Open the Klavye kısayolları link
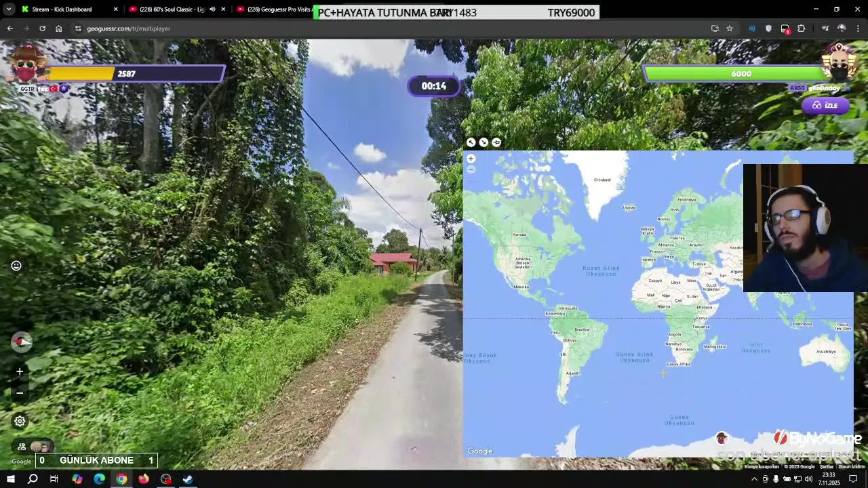This screenshot has height=488, width=868. click(762, 466)
